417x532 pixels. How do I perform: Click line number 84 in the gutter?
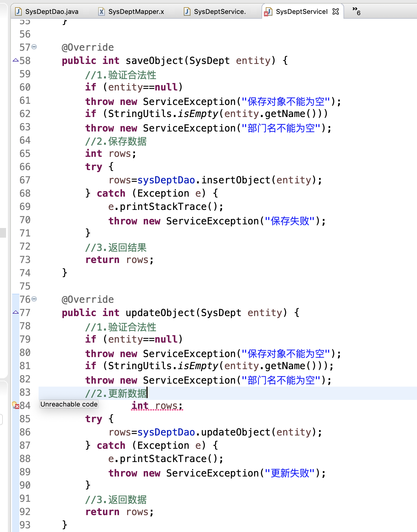tap(25, 406)
